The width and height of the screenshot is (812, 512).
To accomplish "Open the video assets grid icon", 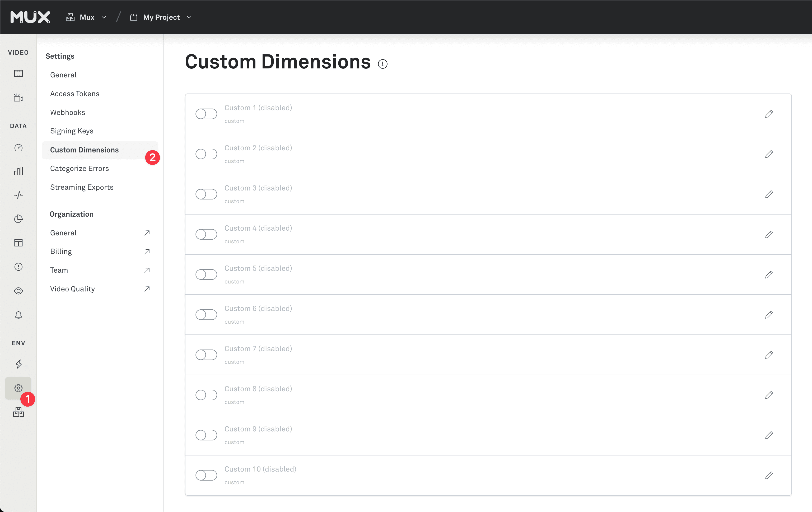I will [18, 73].
